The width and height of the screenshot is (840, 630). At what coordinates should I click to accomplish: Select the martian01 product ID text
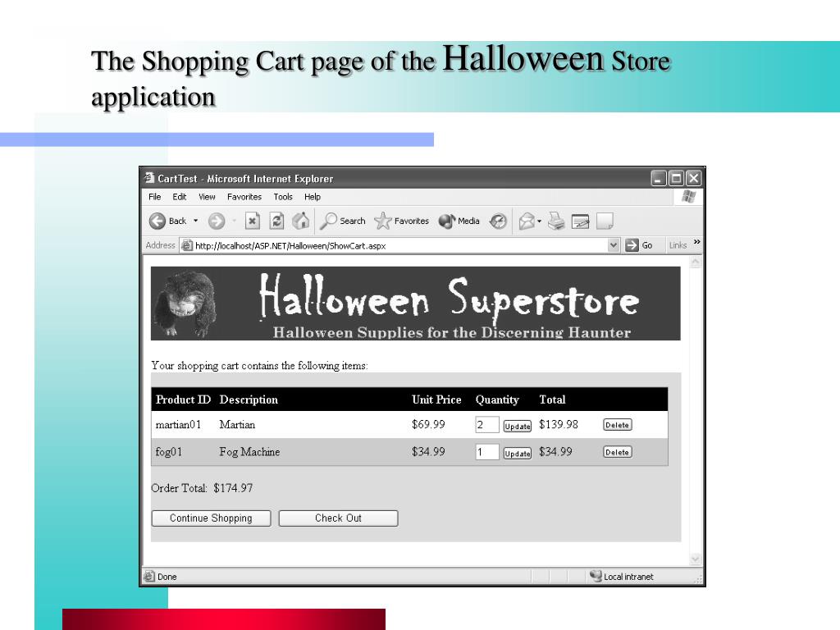point(178,425)
